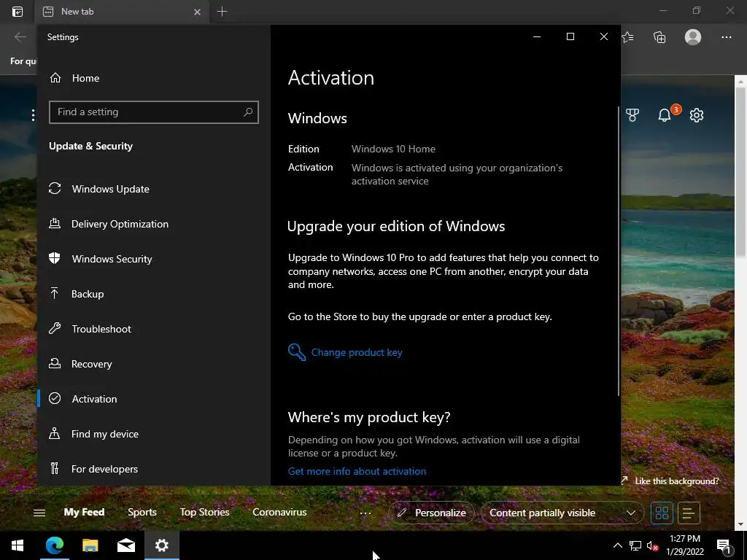Open new tab page settings gear
This screenshot has height=560, width=747.
(697, 114)
